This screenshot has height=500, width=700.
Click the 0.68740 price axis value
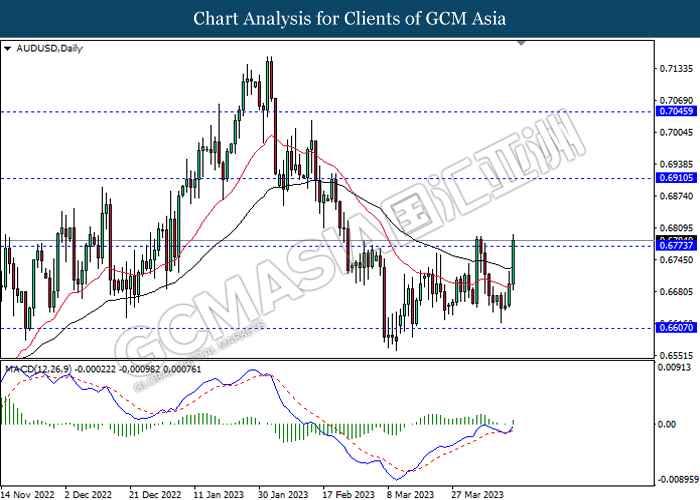(676, 196)
